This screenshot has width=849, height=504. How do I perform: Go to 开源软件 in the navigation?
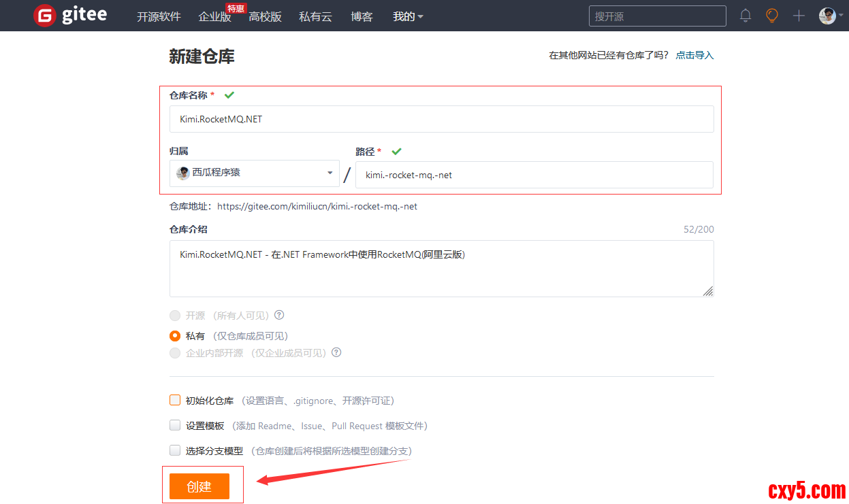tap(159, 16)
